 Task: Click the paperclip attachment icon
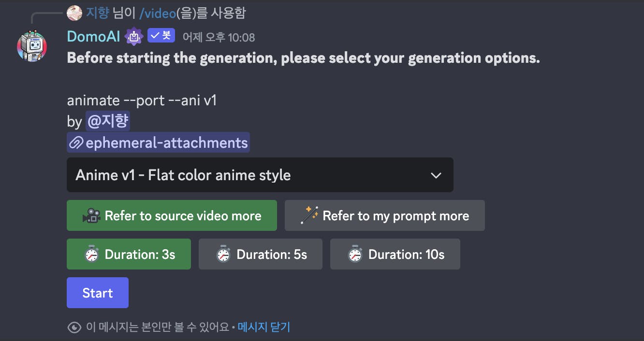pyautogui.click(x=76, y=143)
